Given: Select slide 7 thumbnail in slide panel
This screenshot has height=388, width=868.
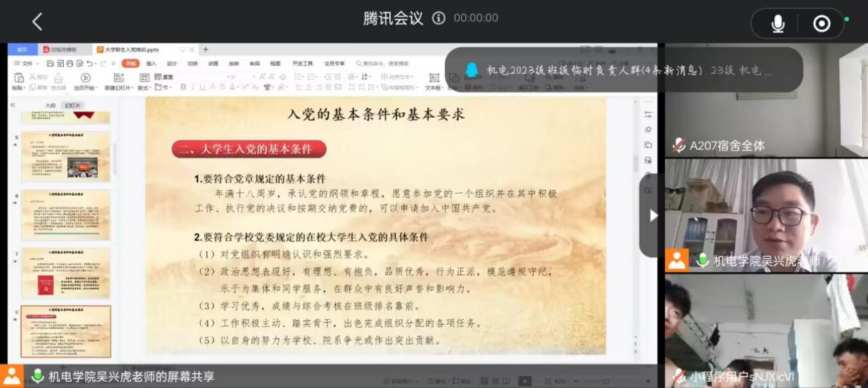Looking at the screenshot, I should click(66, 272).
